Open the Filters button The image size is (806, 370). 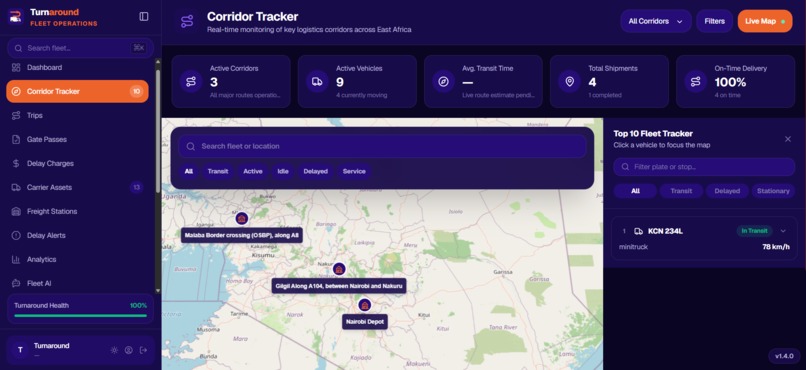[715, 21]
